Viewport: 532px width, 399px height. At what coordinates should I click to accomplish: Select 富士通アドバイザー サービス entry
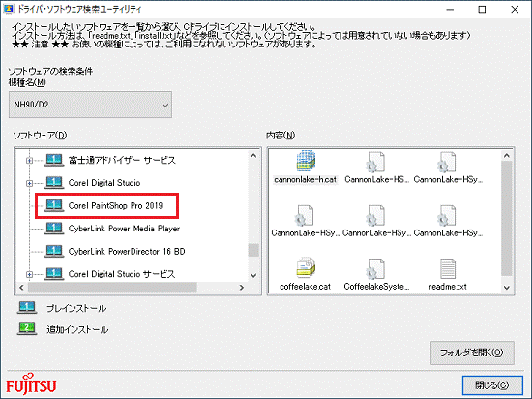[122, 160]
